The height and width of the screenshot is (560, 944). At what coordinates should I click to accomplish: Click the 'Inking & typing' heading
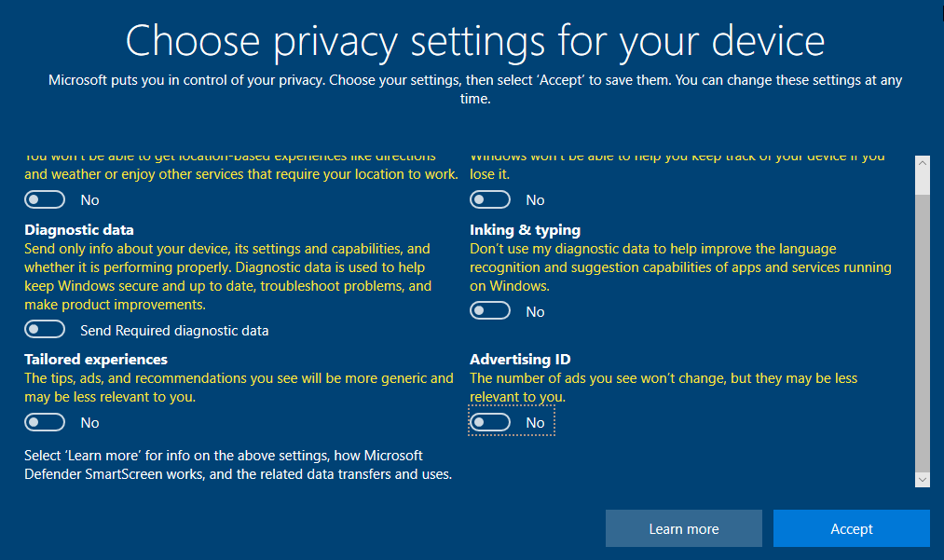(525, 230)
